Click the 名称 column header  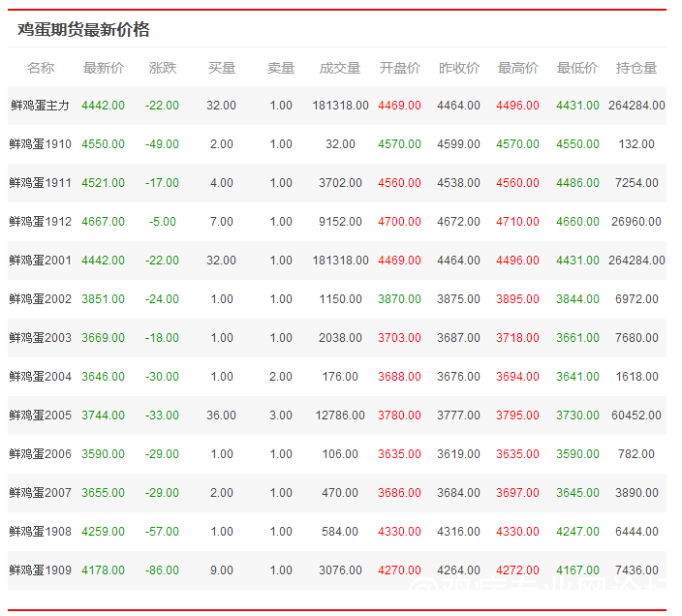coord(41,68)
